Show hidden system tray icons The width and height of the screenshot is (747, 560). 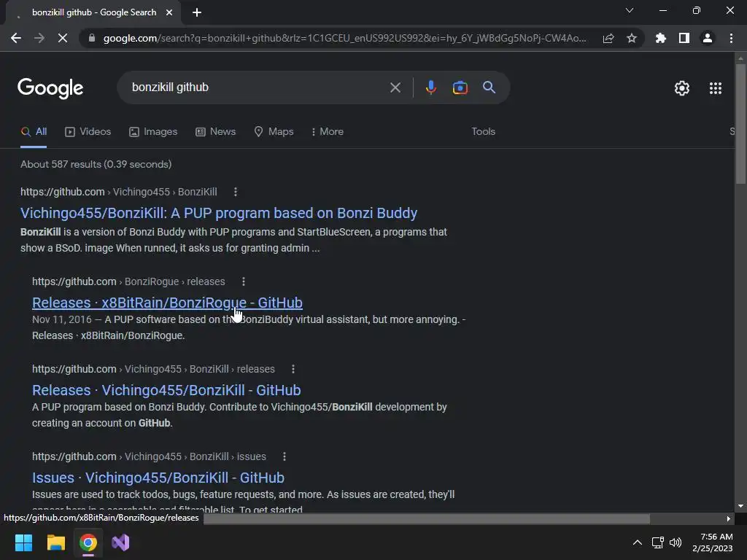tap(637, 542)
